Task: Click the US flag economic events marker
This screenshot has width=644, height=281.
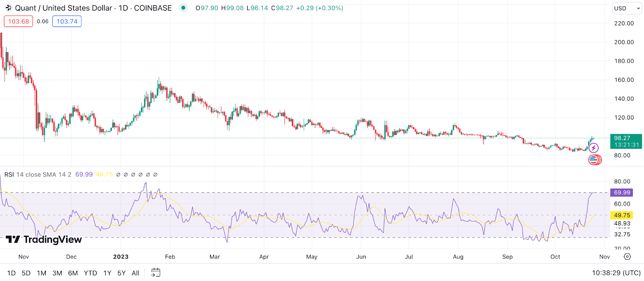Action: pyautogui.click(x=594, y=160)
